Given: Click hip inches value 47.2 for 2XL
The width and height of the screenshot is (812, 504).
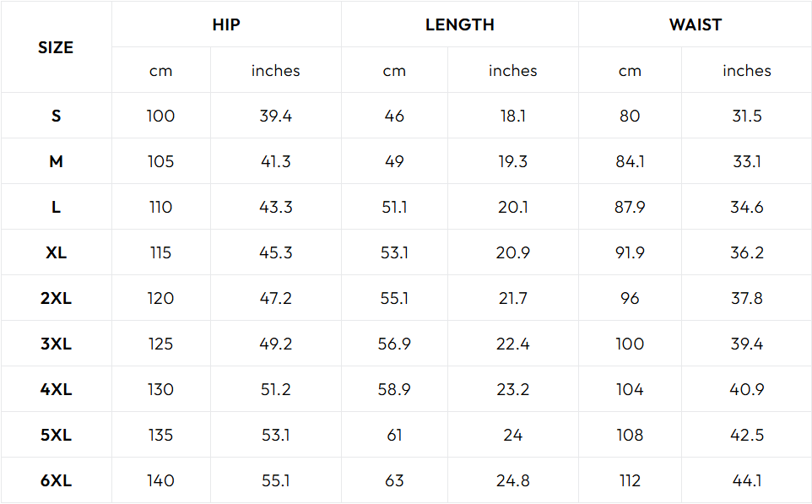Looking at the screenshot, I should pos(275,298).
